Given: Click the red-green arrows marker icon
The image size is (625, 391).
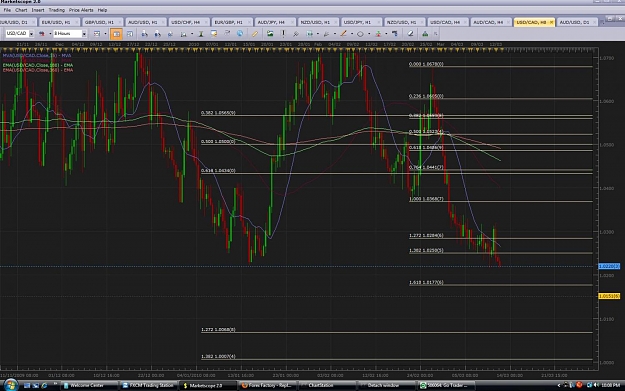Looking at the screenshot, I should tap(378, 33).
